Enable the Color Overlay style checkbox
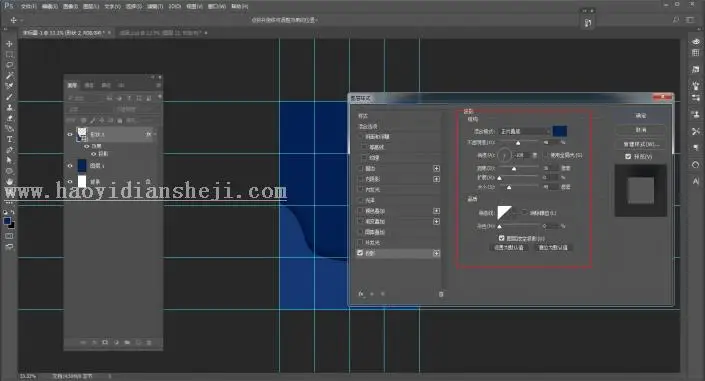 pos(360,211)
